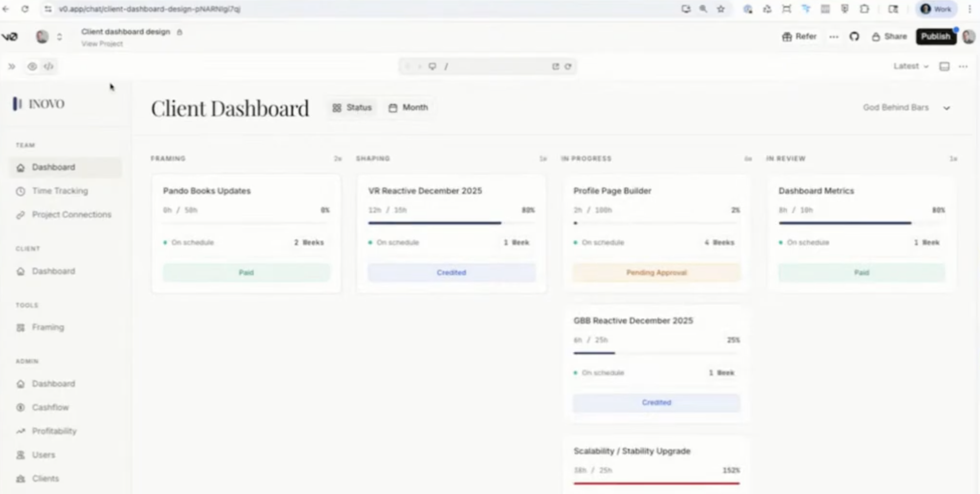This screenshot has height=494, width=980.
Task: Toggle the preview panel layout icon
Action: coord(944,67)
